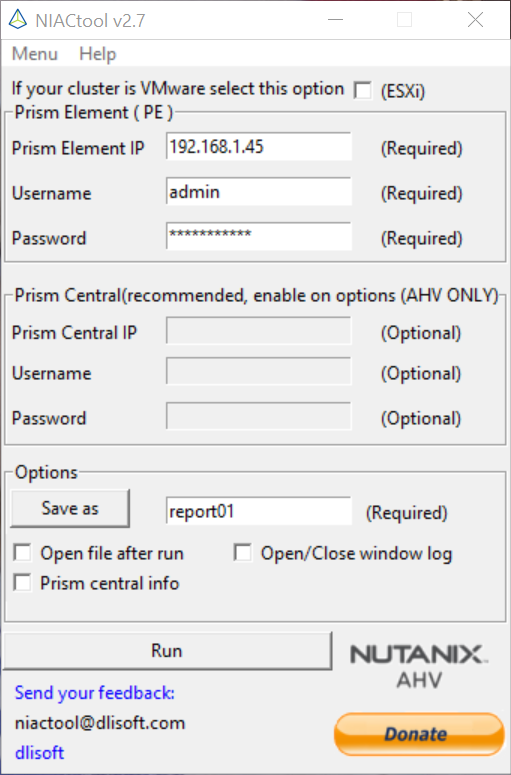Click the Send your feedback link
Viewport: 511px width, 775px height.
(x=94, y=693)
